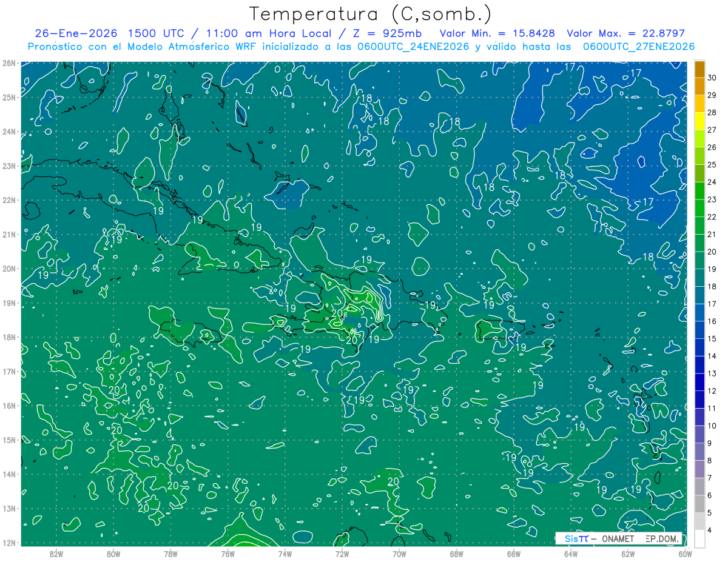This screenshot has width=728, height=562.
Task: Click the "26N" latitude axis label
Action: pyautogui.click(x=8, y=62)
